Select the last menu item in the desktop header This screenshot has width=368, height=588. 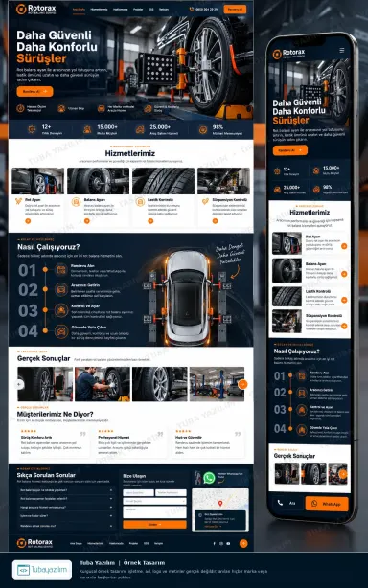pos(164,9)
